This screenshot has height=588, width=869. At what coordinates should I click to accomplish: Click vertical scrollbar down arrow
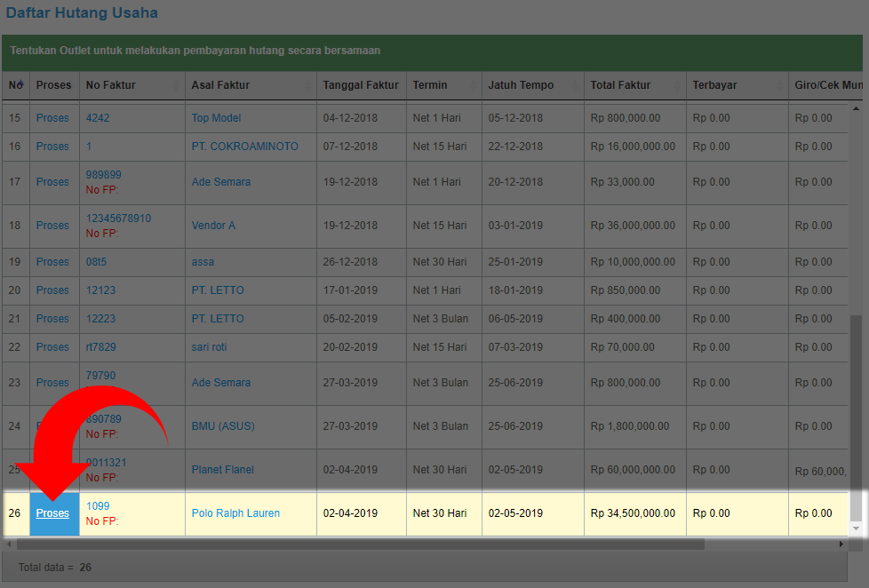[857, 528]
